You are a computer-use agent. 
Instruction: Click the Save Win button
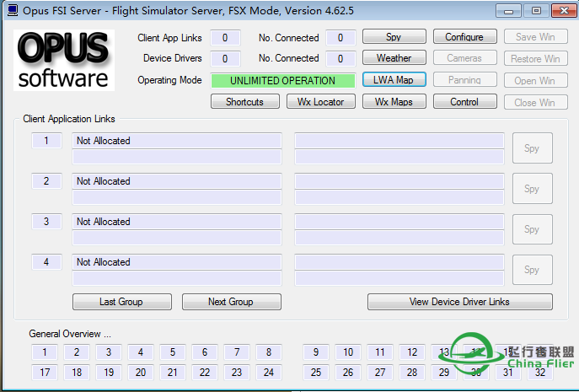pos(536,36)
